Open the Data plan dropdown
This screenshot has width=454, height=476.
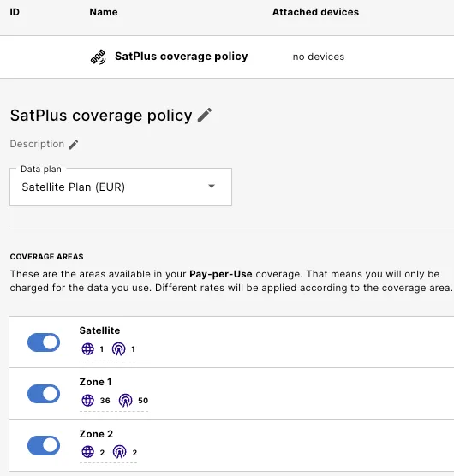pyautogui.click(x=121, y=187)
